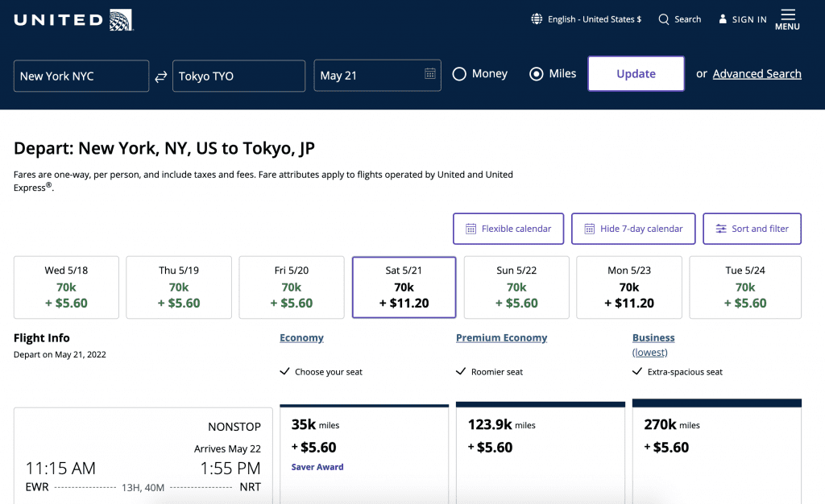The image size is (825, 504).
Task: Click the Update button
Action: tap(636, 73)
